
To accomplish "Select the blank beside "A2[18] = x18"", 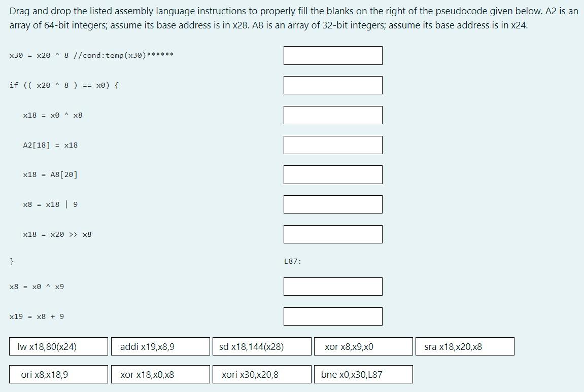I will pyautogui.click(x=333, y=145).
